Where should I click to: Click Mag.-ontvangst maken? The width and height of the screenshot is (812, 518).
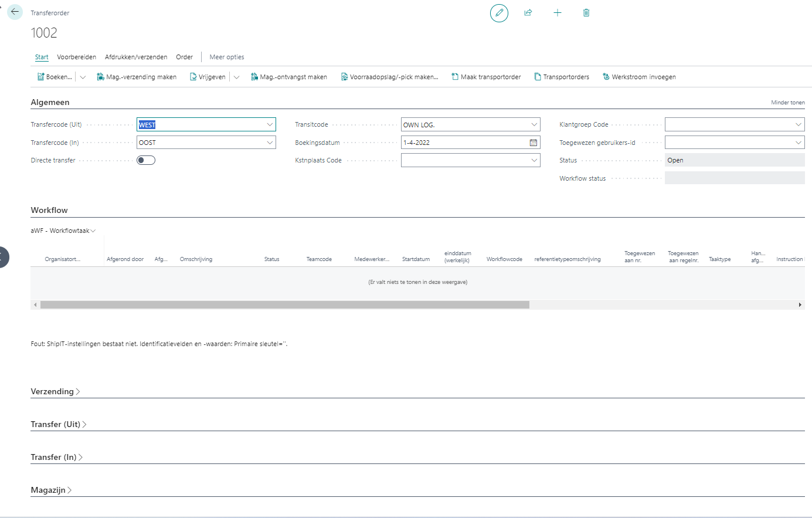tap(289, 77)
